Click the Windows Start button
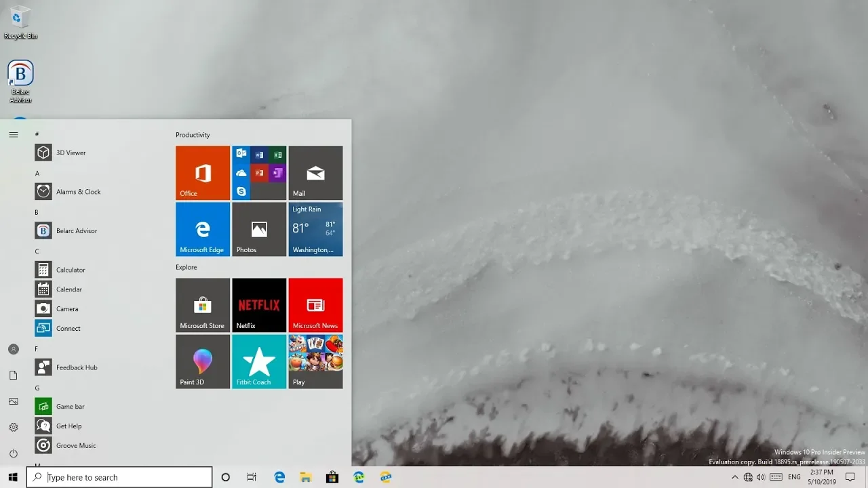This screenshot has height=488, width=868. pos(13,477)
